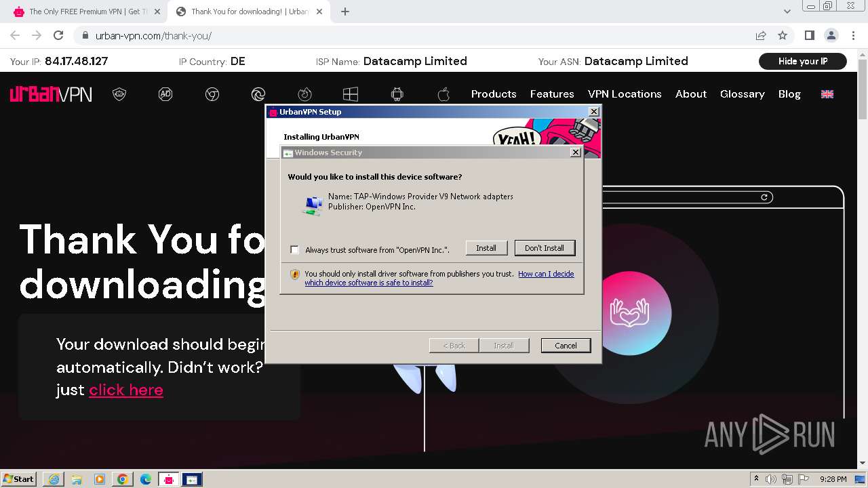Check 'Always trust software from OpenVPN Inc.'
The height and width of the screenshot is (488, 868).
click(294, 249)
